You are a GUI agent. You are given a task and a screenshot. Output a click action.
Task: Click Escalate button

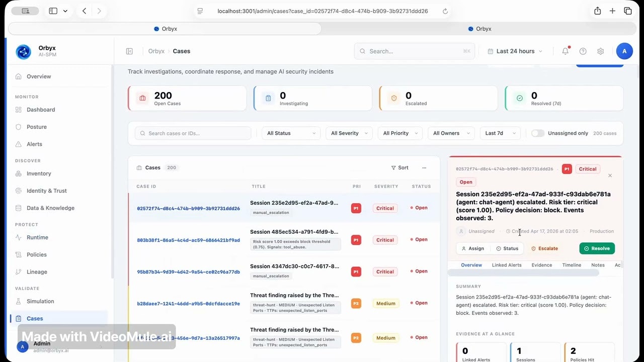[x=544, y=248]
